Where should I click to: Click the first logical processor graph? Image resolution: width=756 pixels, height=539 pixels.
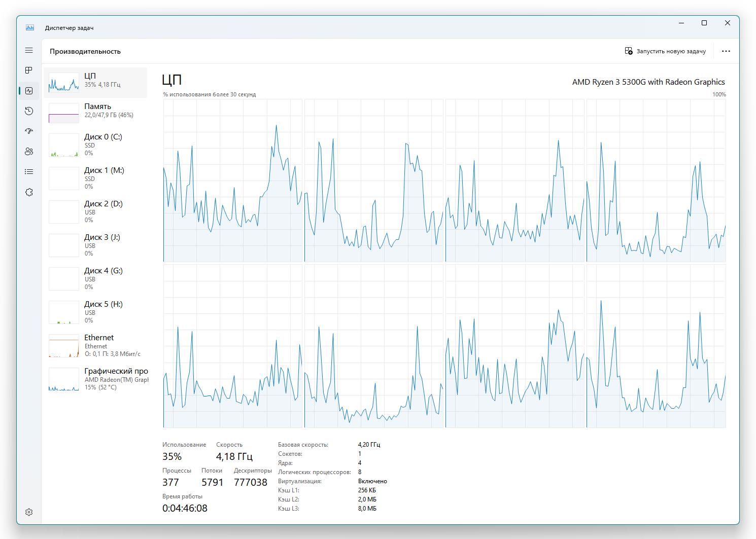[233, 181]
